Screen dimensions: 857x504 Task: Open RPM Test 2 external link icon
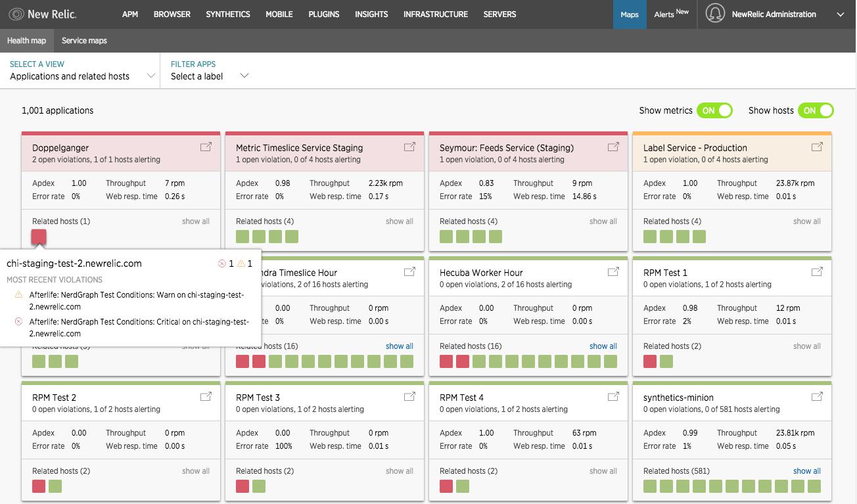pyautogui.click(x=206, y=397)
